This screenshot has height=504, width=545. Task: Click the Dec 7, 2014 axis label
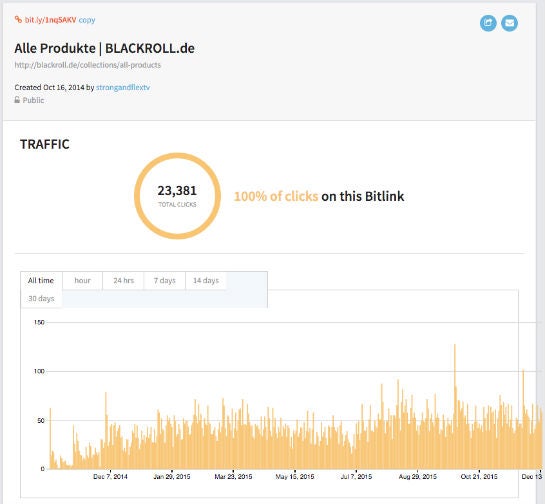pos(110,477)
